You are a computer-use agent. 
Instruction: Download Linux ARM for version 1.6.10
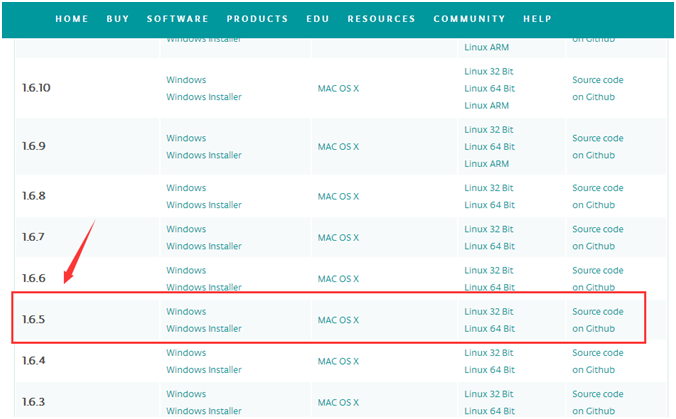tap(487, 106)
